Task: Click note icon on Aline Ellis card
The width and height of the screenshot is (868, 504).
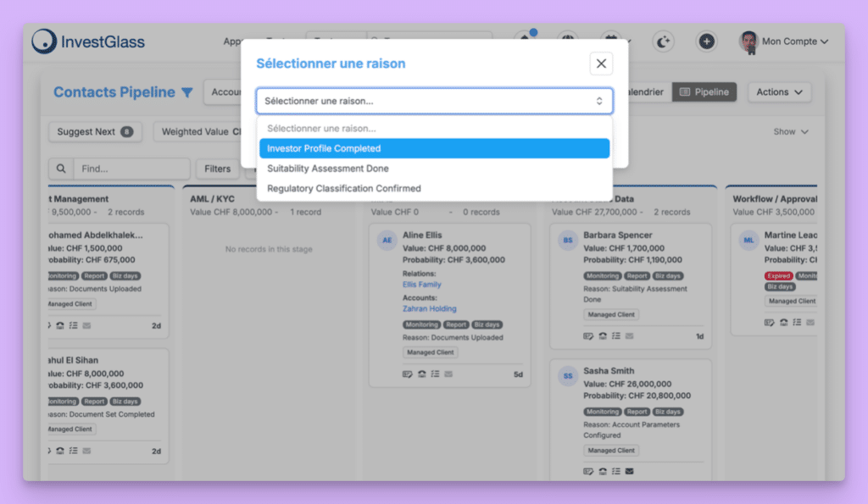Action: point(408,374)
